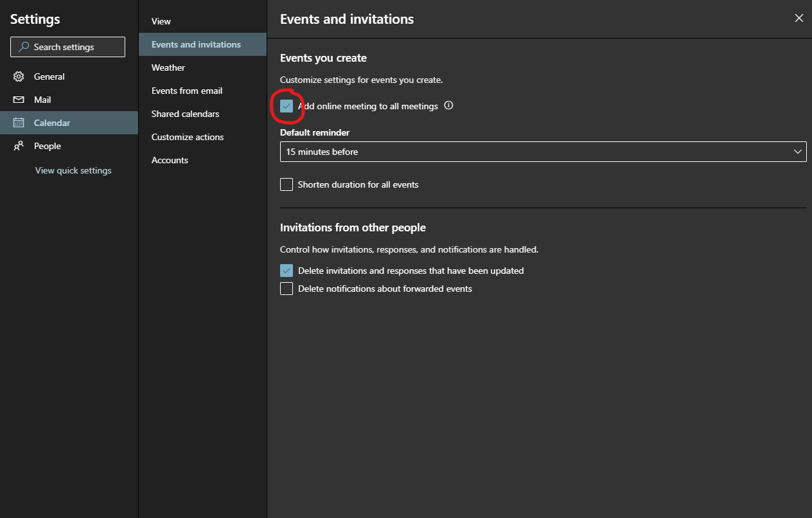Enable Shorten duration for all events
Image resolution: width=812 pixels, height=518 pixels.
[287, 184]
